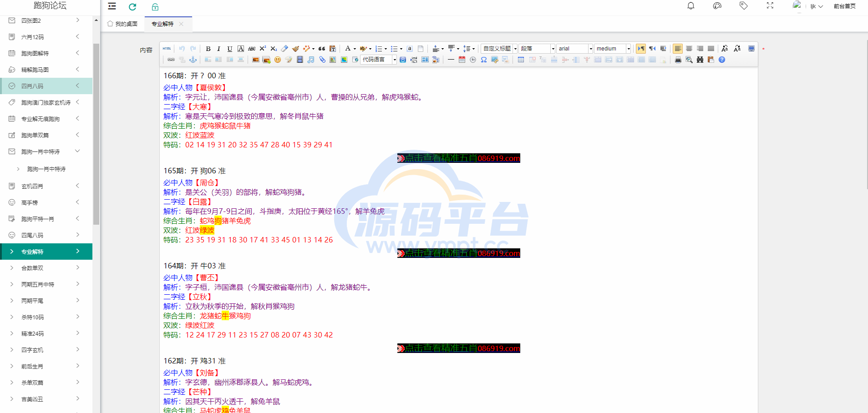Toggle browser fullscreen from the top bar
Screen dimensions: 868x413
point(770,6)
